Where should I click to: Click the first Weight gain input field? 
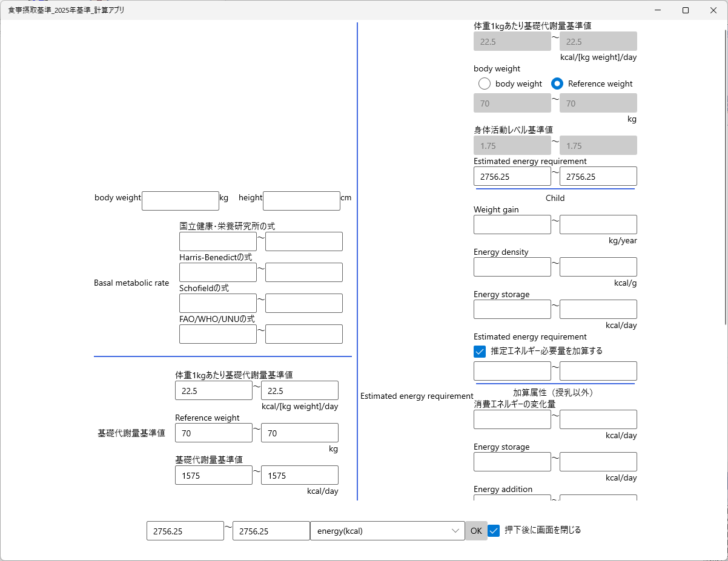512,225
